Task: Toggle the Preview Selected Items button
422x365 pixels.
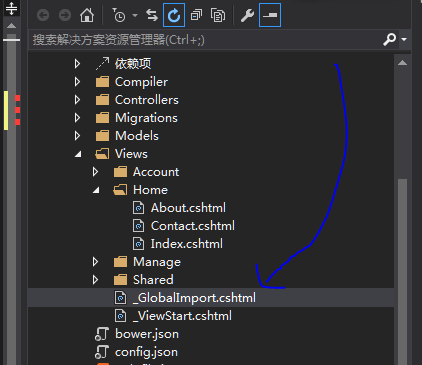Action: pos(270,15)
